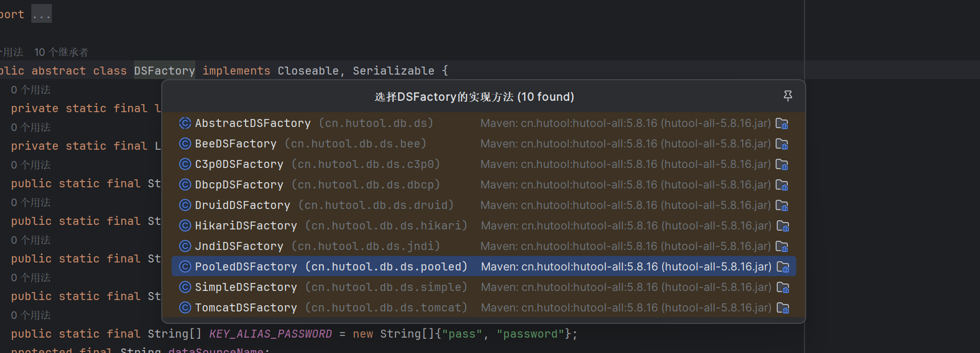
Task: Expand the folded import block
Action: click(42, 14)
